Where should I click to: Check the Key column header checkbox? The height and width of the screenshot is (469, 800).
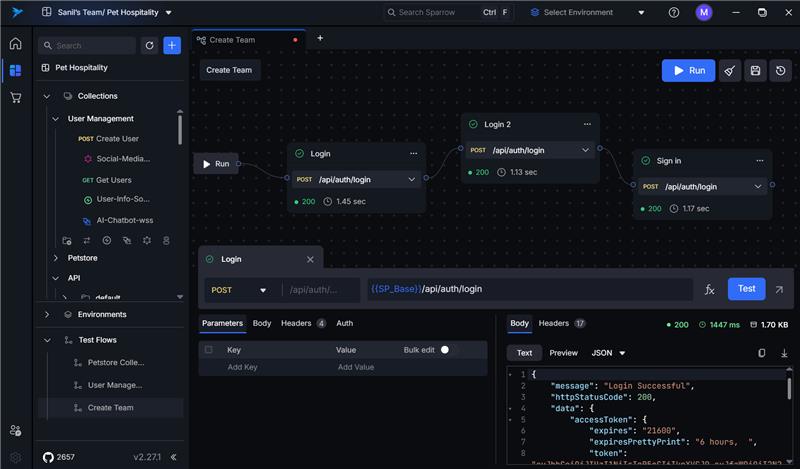click(209, 350)
